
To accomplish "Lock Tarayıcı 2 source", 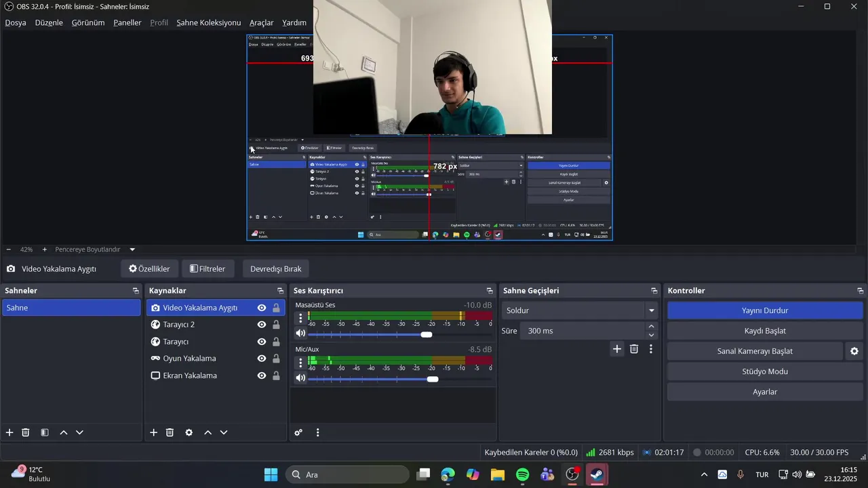I will (276, 325).
